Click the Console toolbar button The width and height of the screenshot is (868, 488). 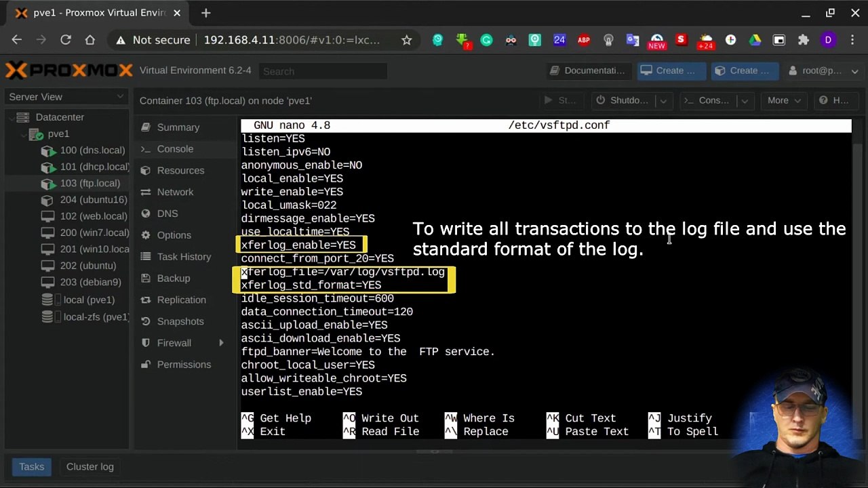706,100
